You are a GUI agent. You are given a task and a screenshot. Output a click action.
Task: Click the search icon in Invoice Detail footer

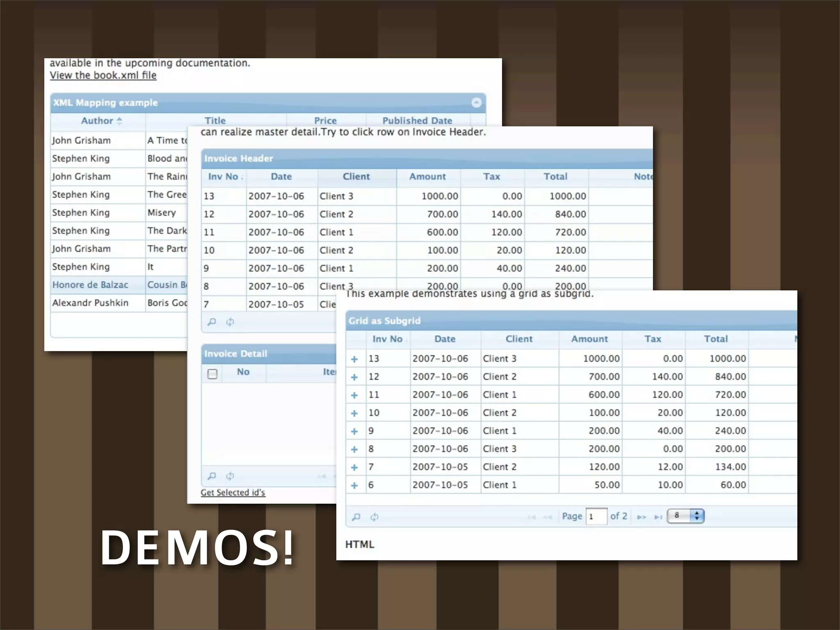[x=212, y=476]
